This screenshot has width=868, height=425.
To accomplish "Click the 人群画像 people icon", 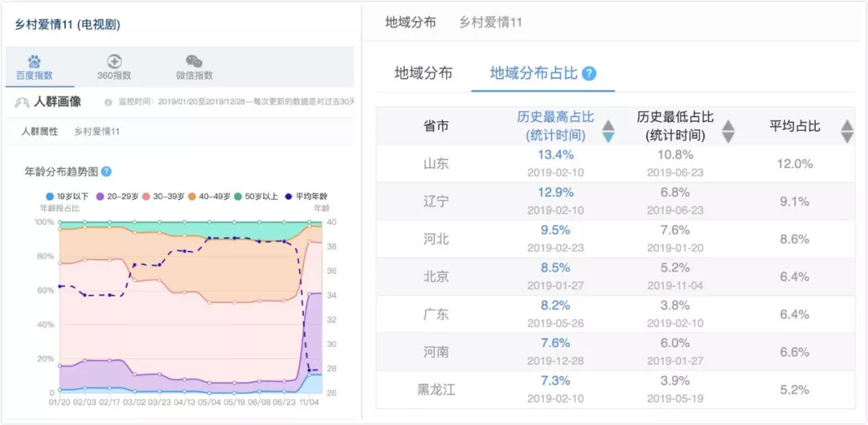I will coord(23,102).
